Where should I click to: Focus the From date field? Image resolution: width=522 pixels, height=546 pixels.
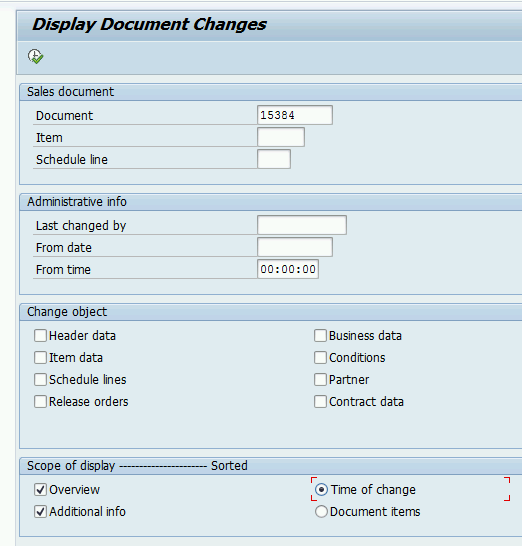(x=295, y=247)
